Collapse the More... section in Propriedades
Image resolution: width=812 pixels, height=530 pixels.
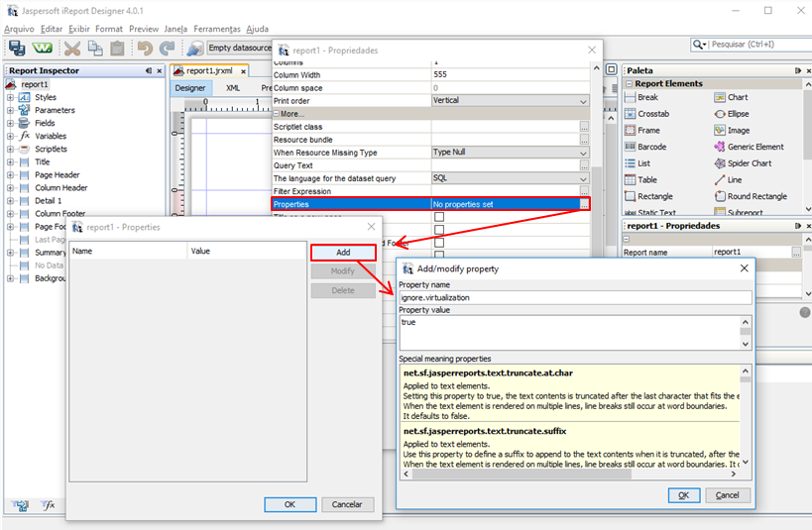(277, 114)
